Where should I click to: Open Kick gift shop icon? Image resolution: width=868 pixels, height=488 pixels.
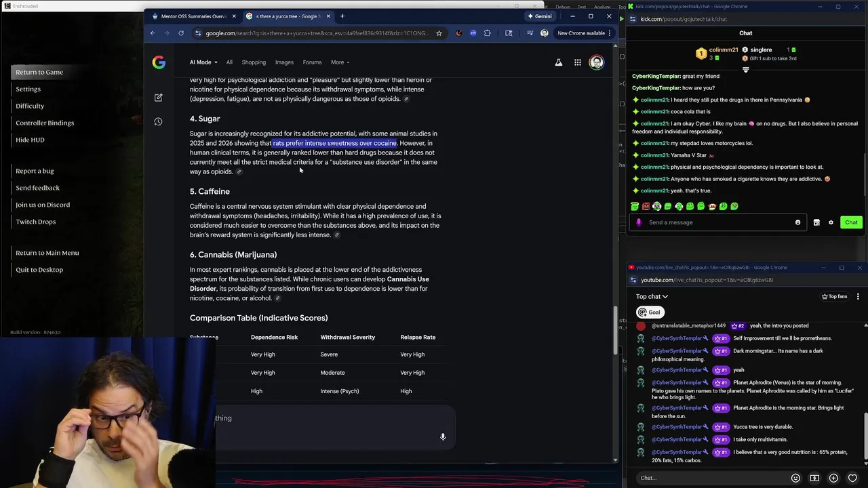tap(816, 222)
